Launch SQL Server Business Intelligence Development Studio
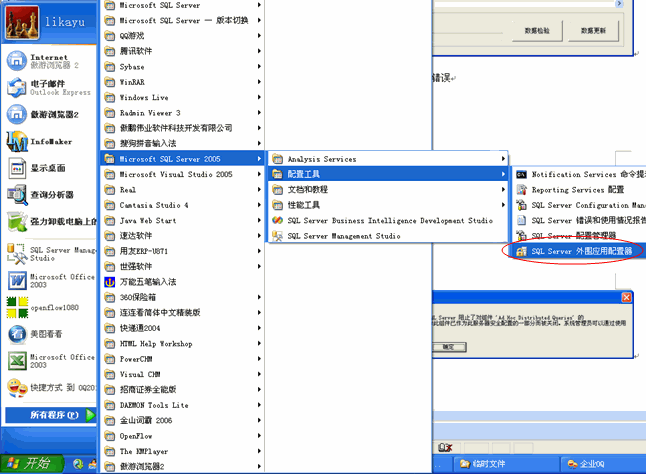 point(389,220)
